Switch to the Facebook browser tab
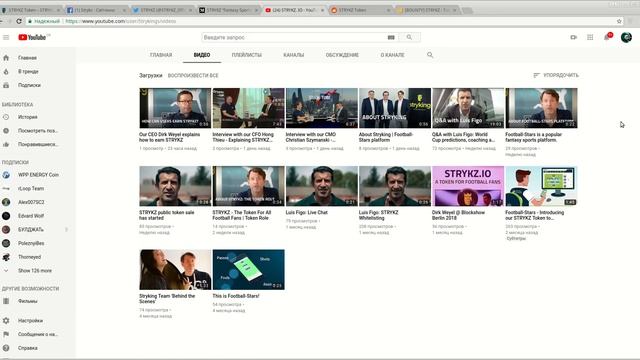 point(95,10)
